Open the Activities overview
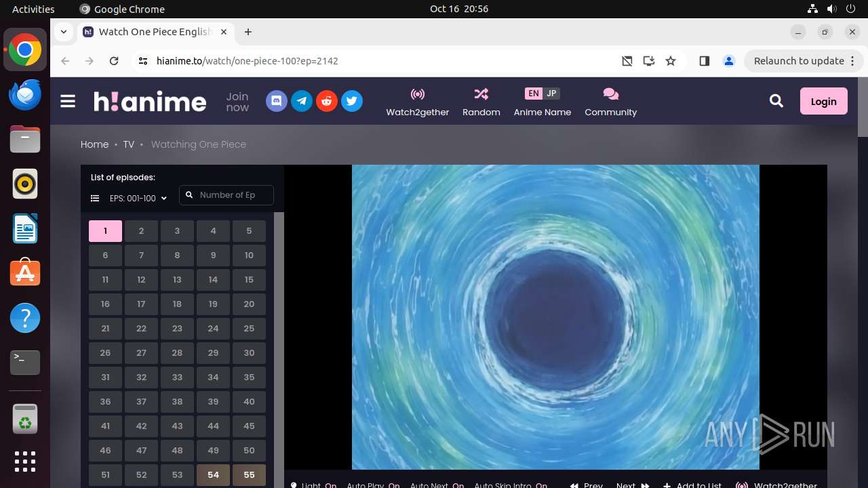Viewport: 868px width, 488px height. [x=33, y=9]
